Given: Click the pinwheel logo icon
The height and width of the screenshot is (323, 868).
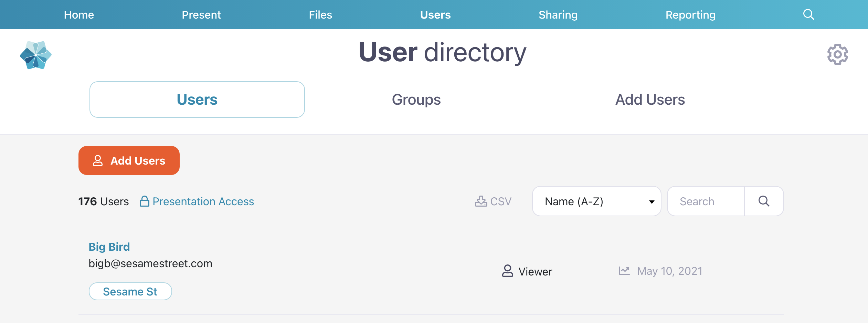Looking at the screenshot, I should 36,55.
